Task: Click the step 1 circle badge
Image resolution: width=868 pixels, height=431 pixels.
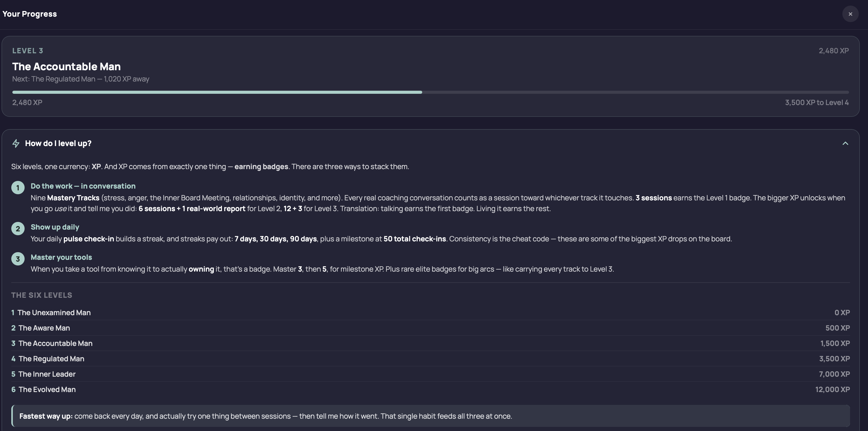Action: pos(18,188)
